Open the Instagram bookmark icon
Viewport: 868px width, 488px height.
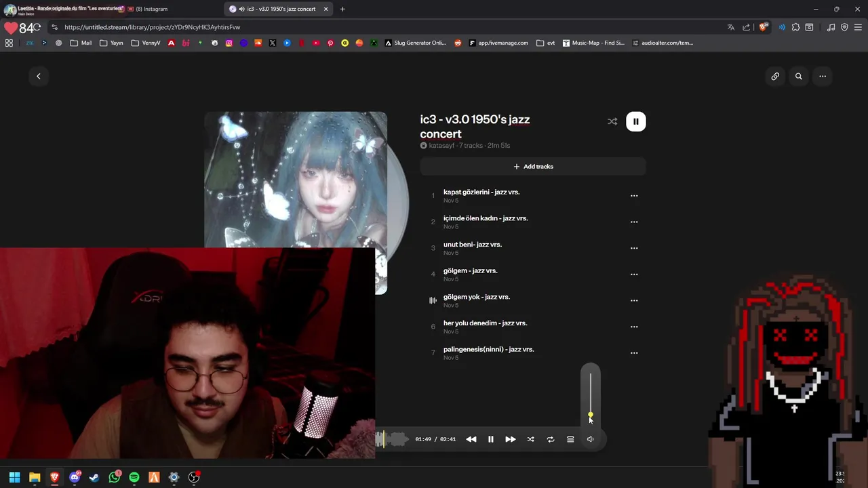coord(229,43)
